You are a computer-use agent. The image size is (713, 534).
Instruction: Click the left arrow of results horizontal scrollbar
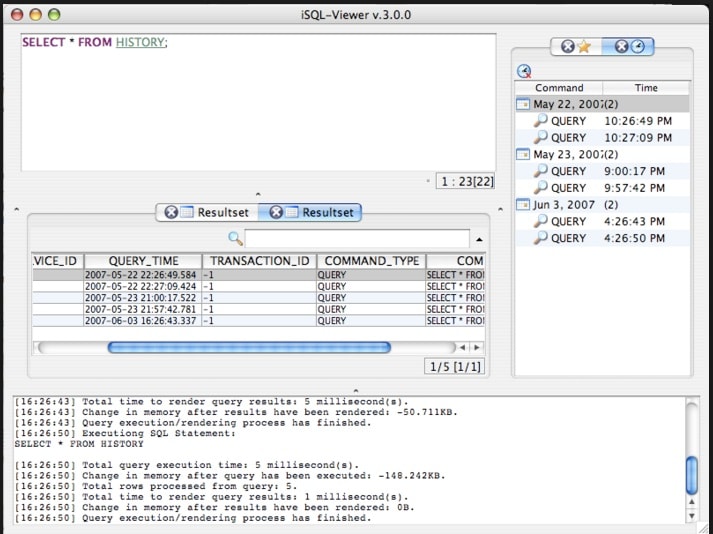pyautogui.click(x=462, y=348)
